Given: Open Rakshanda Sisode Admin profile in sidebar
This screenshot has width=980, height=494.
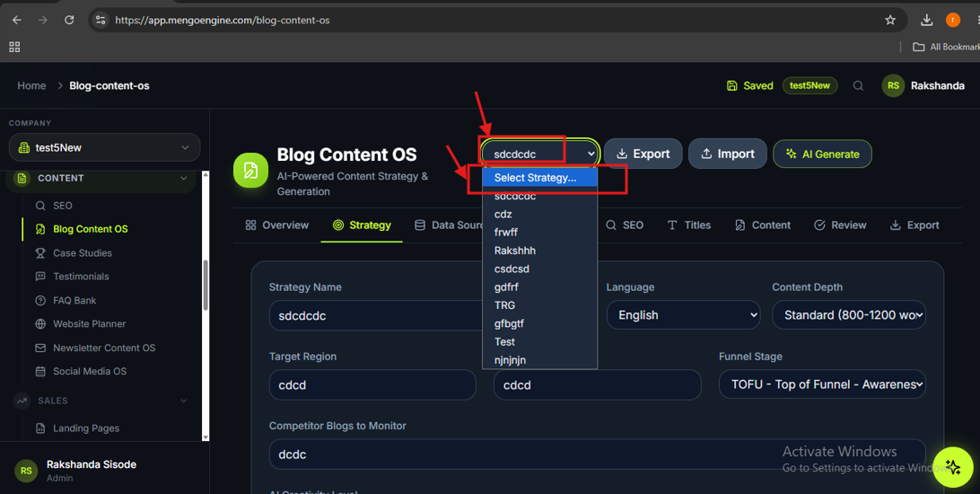Looking at the screenshot, I should (104, 471).
